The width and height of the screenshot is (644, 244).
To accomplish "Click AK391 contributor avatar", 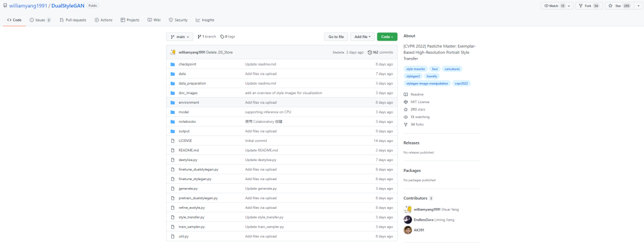I will (407, 230).
